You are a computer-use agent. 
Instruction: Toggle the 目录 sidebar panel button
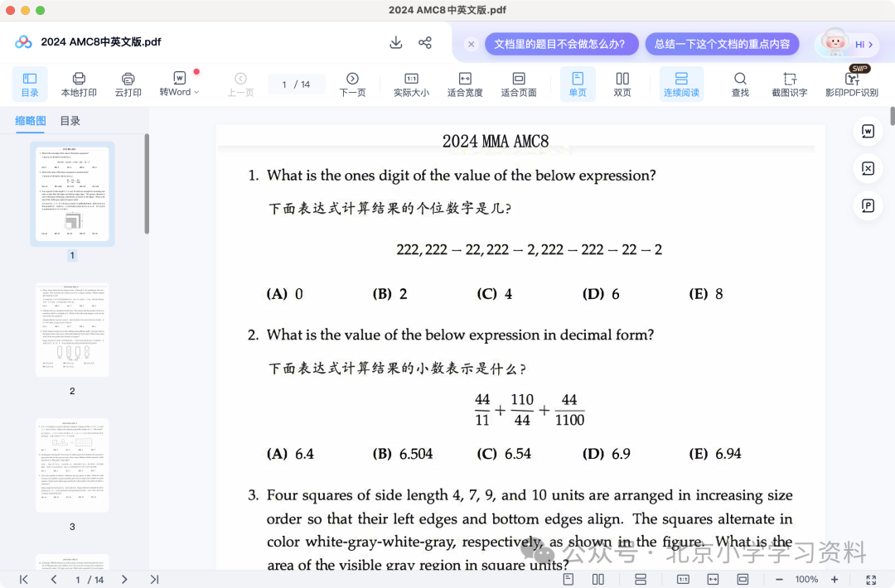pyautogui.click(x=30, y=84)
